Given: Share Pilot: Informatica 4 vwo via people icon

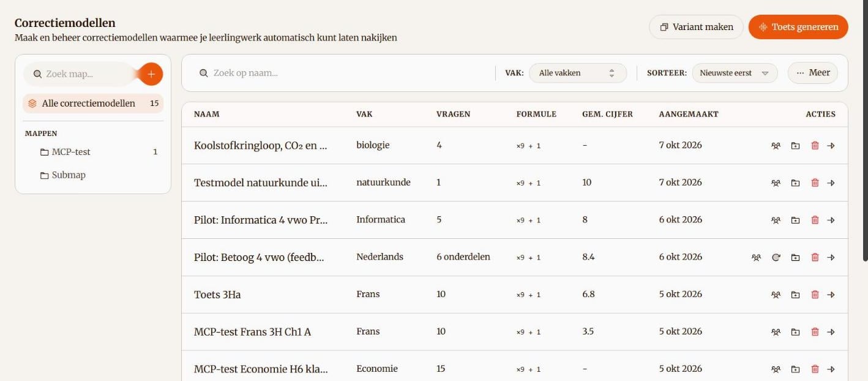Looking at the screenshot, I should point(776,221).
